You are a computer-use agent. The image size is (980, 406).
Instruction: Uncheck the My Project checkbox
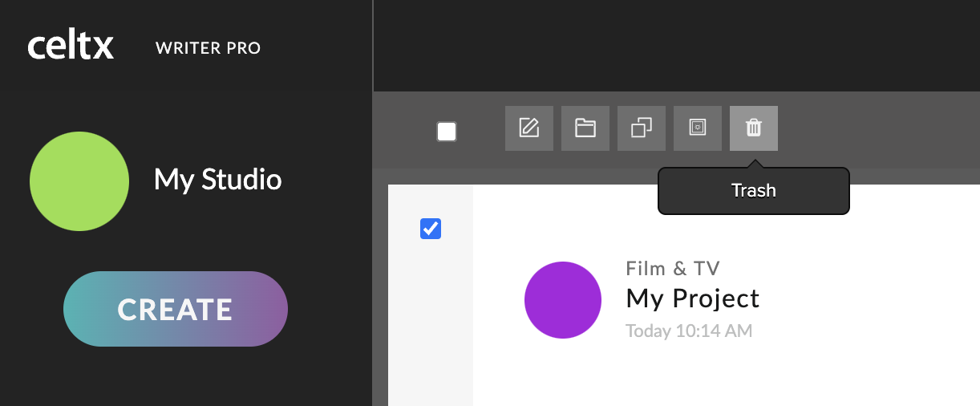click(431, 229)
